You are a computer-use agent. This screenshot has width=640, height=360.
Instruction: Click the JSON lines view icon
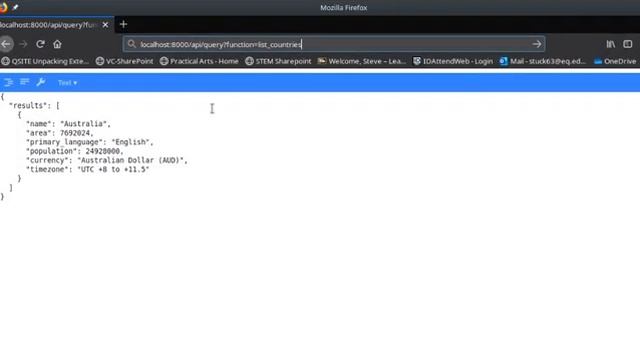pos(24,82)
